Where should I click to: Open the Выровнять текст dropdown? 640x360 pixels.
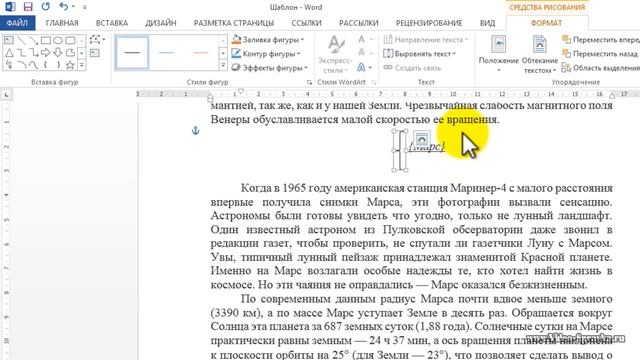click(x=420, y=53)
